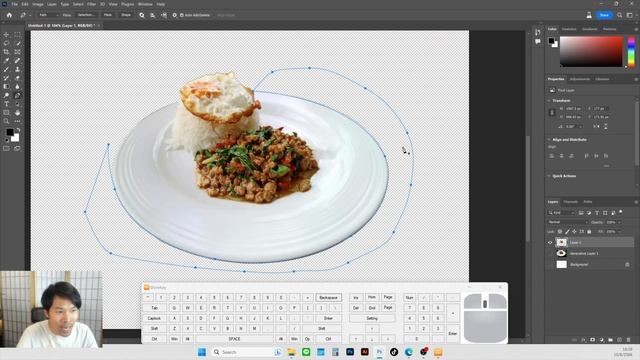Screen dimensions: 640x360
Task: Click the trash icon in Layers panel
Action: (x=628, y=340)
